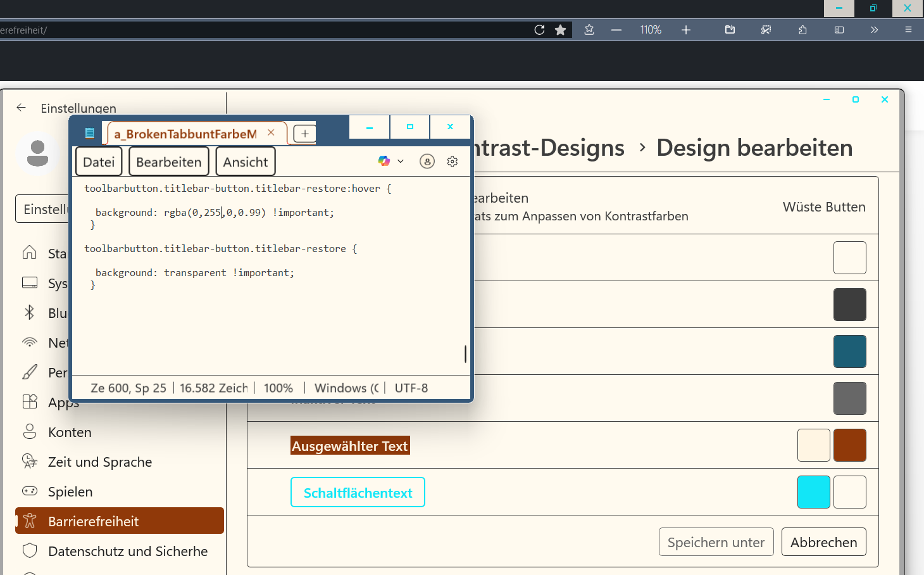Go back with Einstellungen arrow
924x575 pixels.
(22, 108)
